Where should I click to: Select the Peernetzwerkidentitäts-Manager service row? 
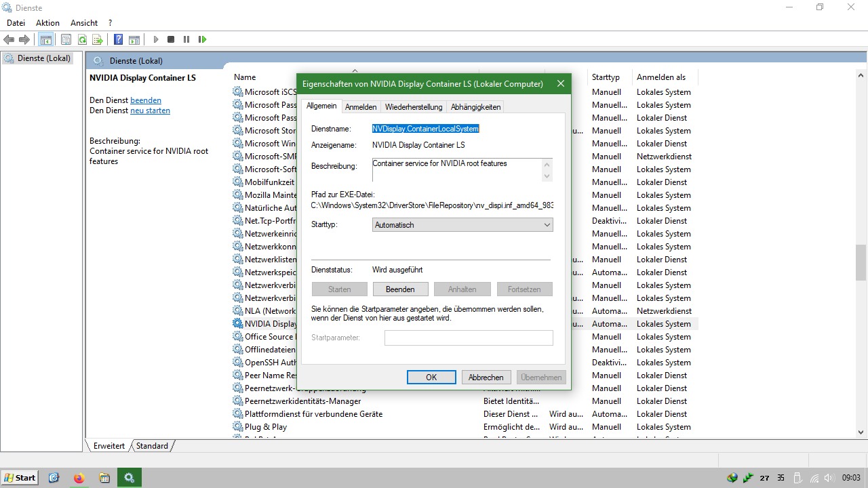point(465,401)
